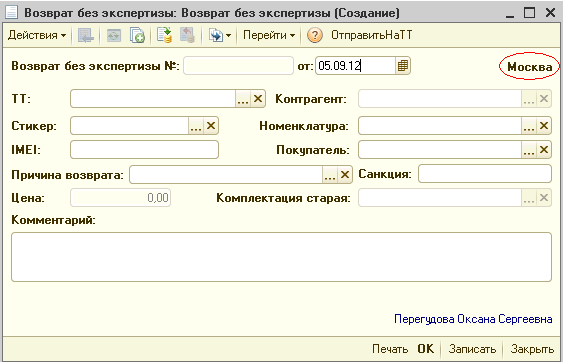Click the OK button

point(426,349)
